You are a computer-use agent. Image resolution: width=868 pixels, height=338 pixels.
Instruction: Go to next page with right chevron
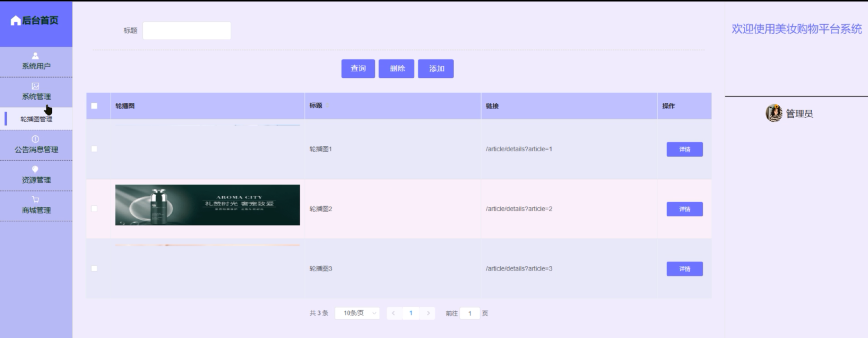pos(428,313)
